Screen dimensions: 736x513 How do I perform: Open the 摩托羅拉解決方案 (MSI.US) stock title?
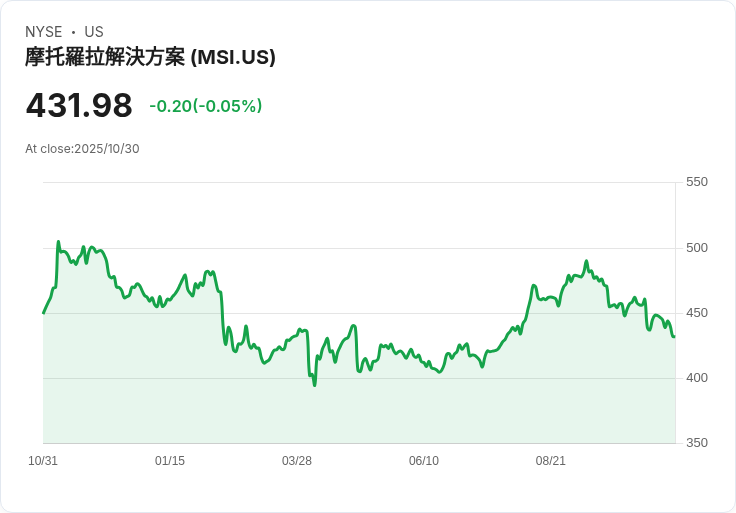[150, 57]
